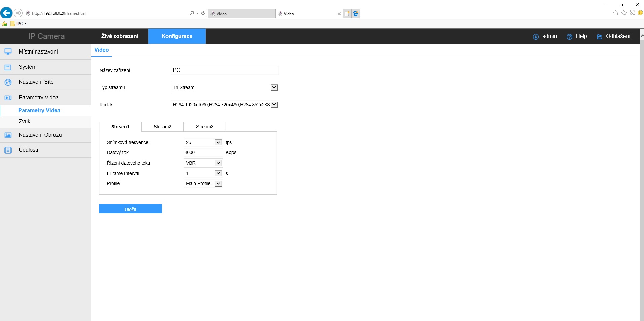Viewport: 644px width, 321px height.
Task: Open Nastavení Obrazu in sidebar
Action: click(45, 135)
